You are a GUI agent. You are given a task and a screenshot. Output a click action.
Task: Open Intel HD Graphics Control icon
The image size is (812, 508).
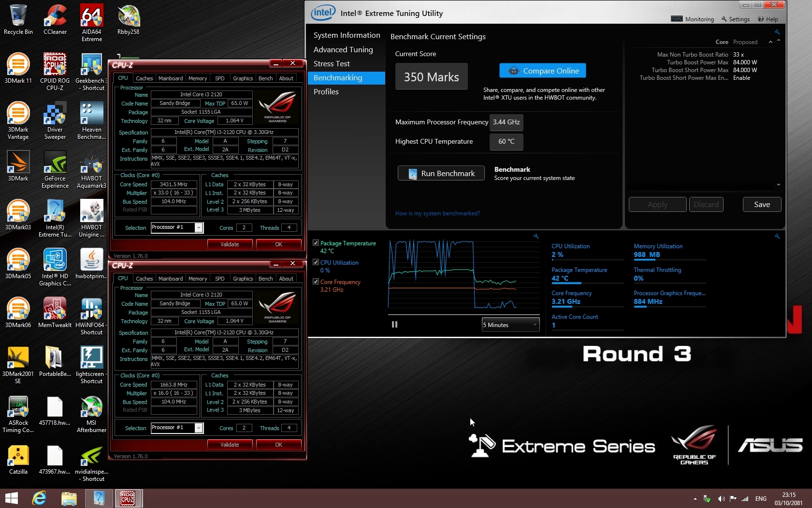pyautogui.click(x=55, y=267)
